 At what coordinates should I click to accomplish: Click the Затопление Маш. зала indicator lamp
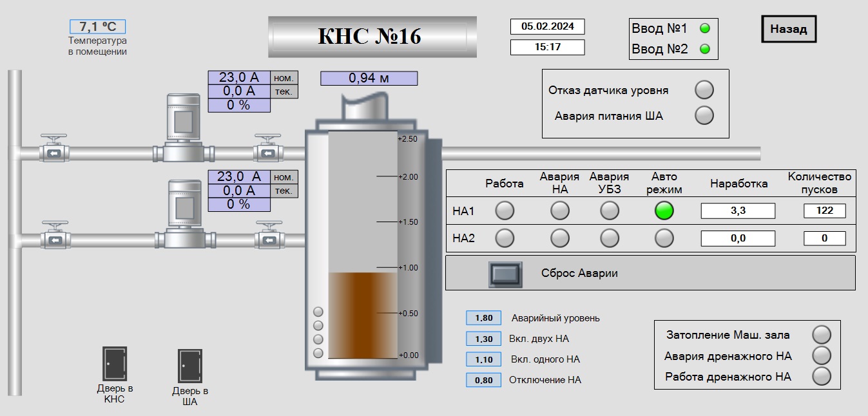(x=822, y=335)
